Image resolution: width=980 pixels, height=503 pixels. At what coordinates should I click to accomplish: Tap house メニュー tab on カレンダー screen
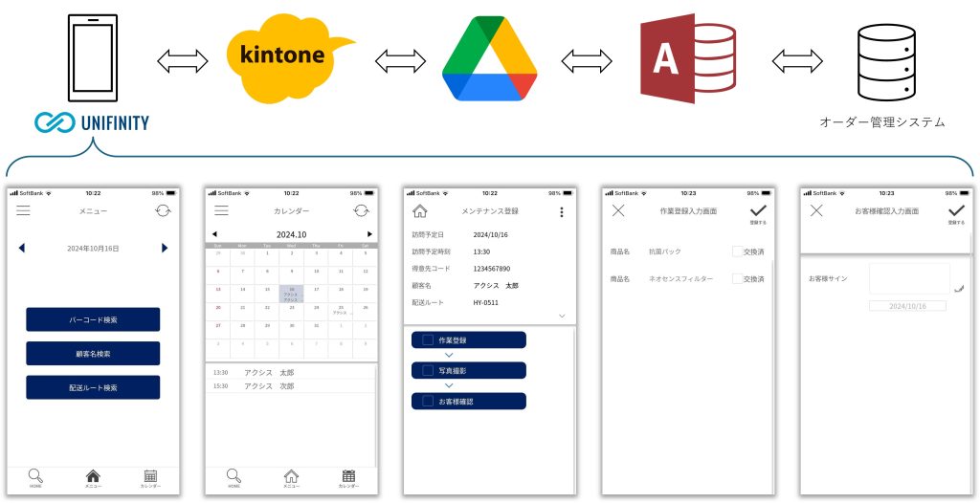click(x=291, y=478)
